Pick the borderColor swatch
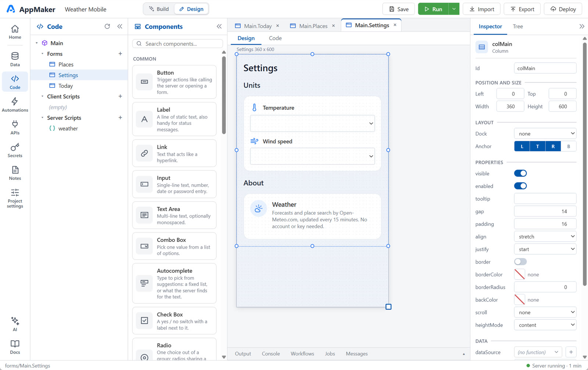The width and height of the screenshot is (588, 370). (520, 275)
